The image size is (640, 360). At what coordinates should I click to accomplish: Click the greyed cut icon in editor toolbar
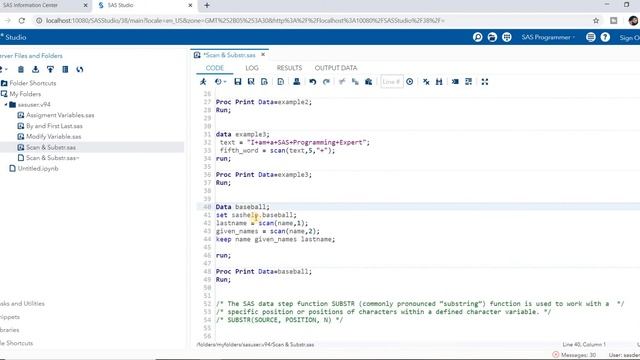pyautogui.click(x=342, y=82)
